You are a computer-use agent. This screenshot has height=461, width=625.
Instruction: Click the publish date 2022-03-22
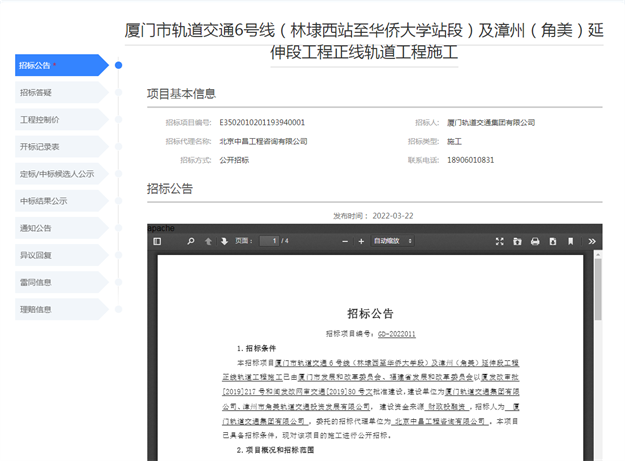(393, 216)
